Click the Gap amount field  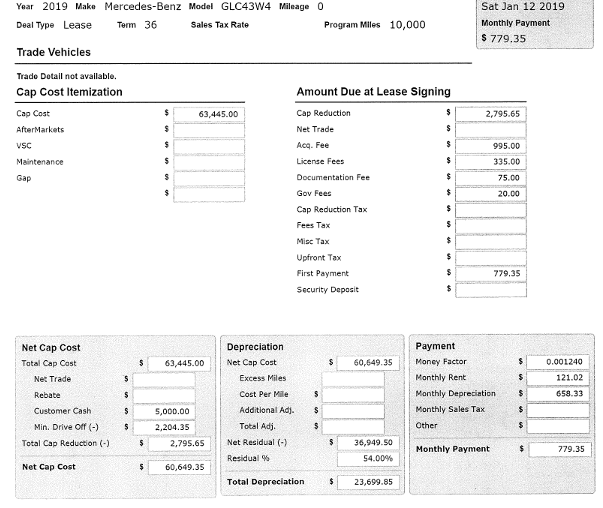click(x=209, y=178)
